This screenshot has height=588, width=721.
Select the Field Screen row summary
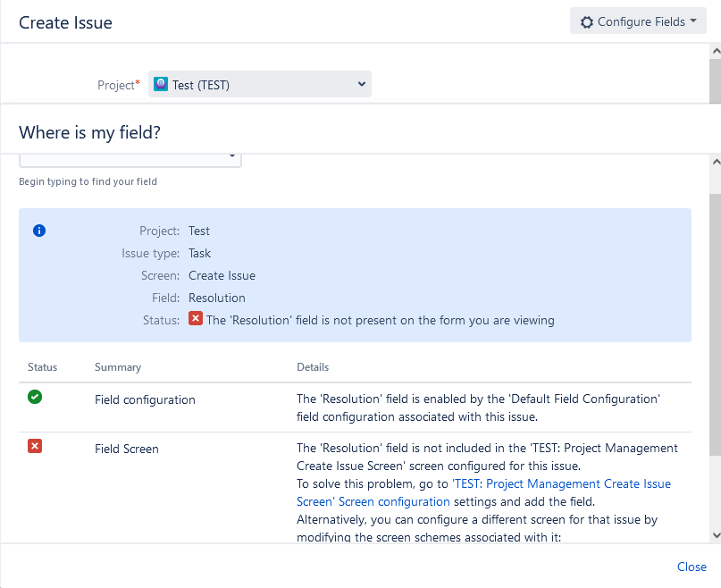coord(127,449)
